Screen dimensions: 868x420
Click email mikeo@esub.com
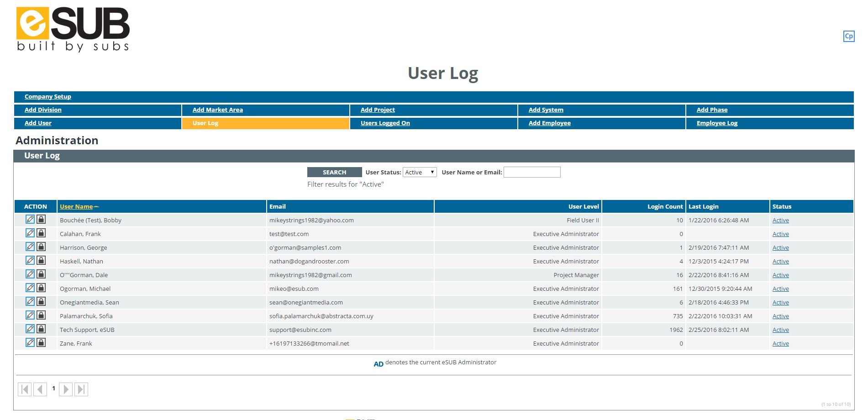tap(294, 289)
